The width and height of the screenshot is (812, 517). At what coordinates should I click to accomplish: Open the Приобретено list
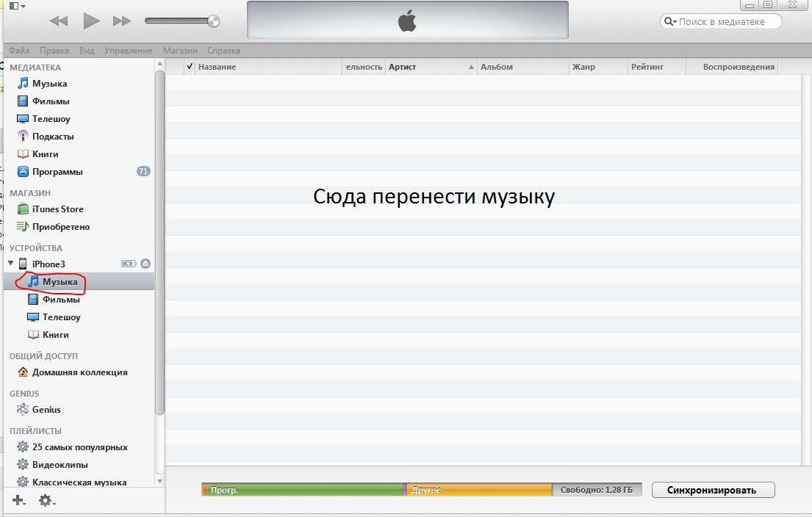(x=60, y=227)
